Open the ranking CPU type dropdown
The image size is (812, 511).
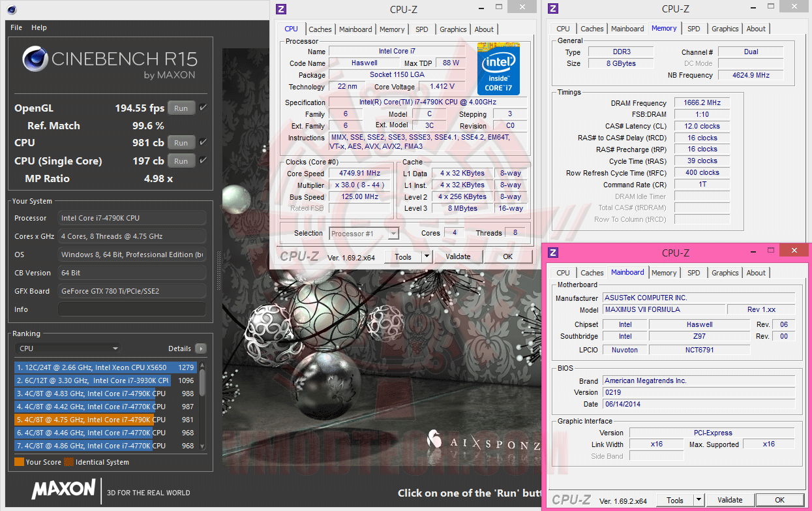68,348
